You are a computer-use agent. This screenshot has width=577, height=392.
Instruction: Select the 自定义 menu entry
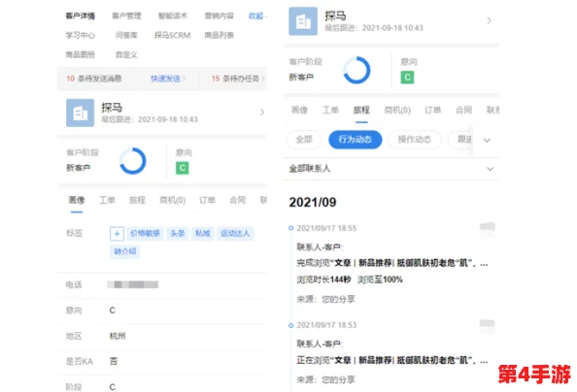click(126, 54)
